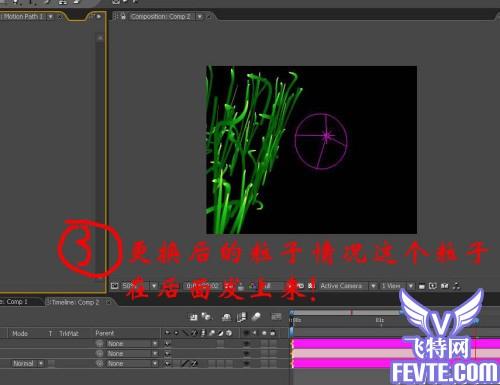Toggle the top layer's Solo box
This screenshot has width=500, height=385.
click(264, 344)
